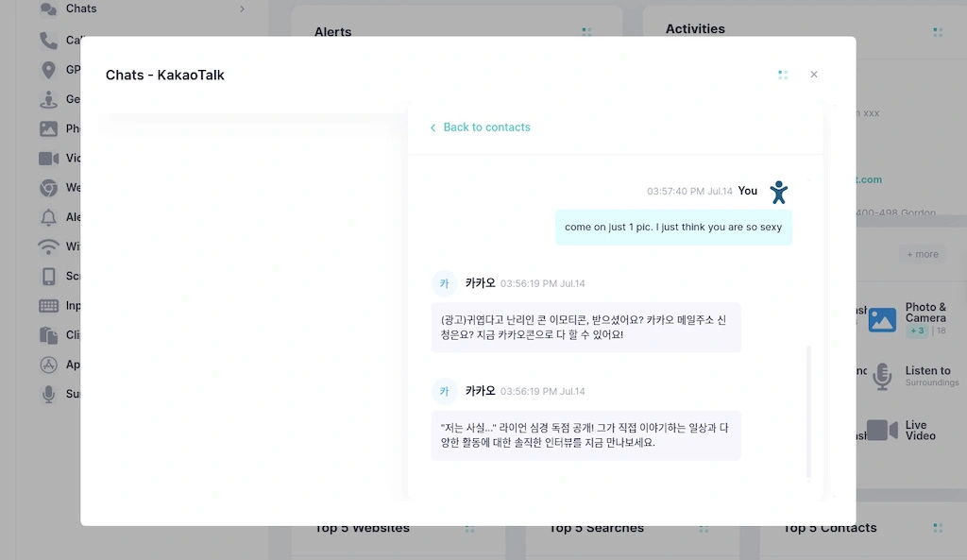Start Live Video via the camcorder icon

pyautogui.click(x=881, y=430)
